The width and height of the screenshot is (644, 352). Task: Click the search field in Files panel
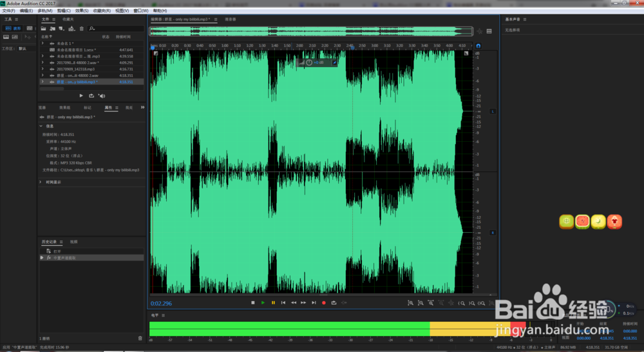(116, 28)
